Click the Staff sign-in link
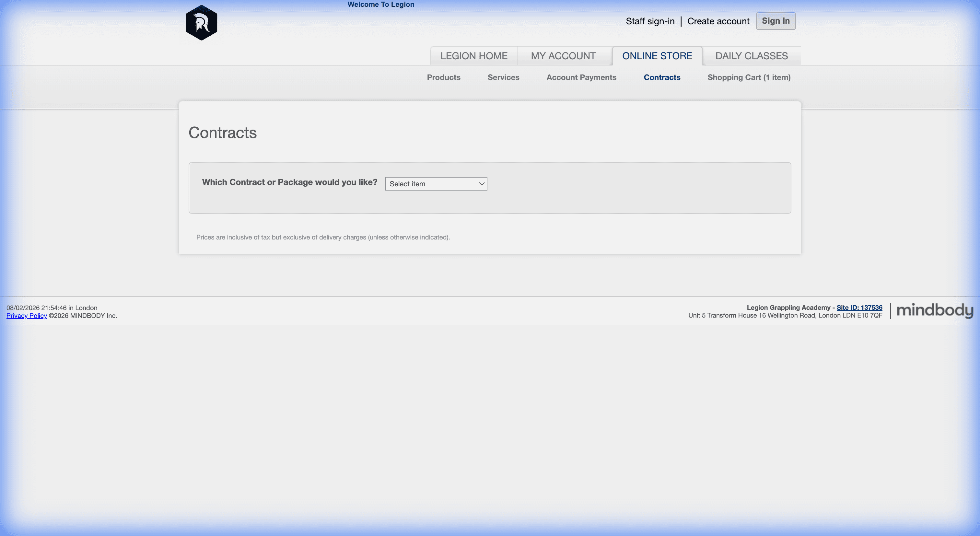The width and height of the screenshot is (980, 536). click(650, 21)
